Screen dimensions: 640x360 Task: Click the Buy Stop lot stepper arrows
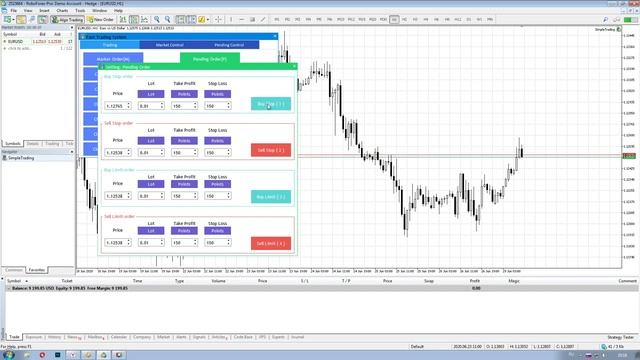tap(162, 106)
